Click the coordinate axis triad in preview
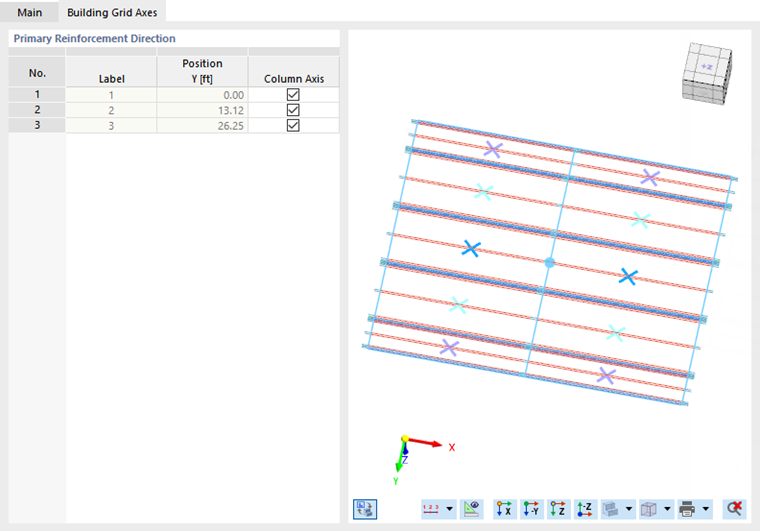This screenshot has width=760, height=531. [x=424, y=459]
